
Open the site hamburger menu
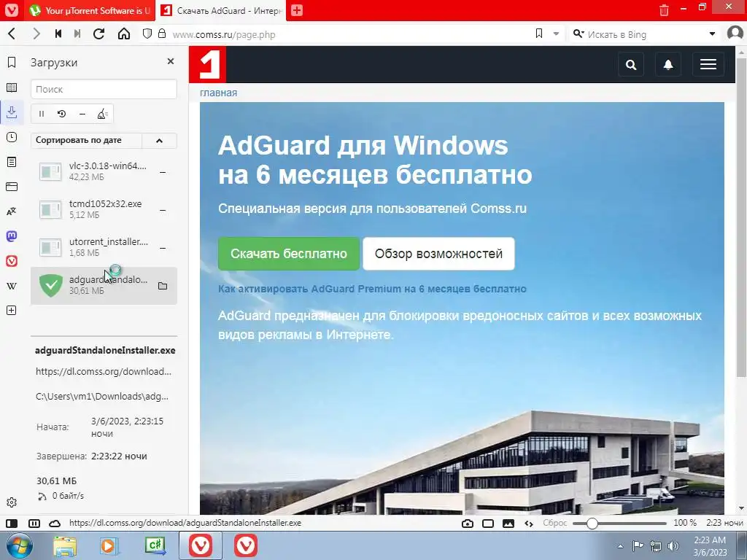pyautogui.click(x=708, y=64)
